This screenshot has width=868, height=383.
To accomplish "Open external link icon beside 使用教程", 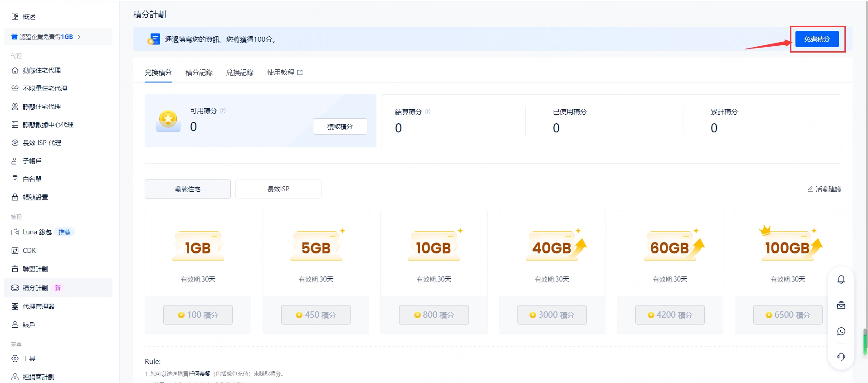I will 300,73.
